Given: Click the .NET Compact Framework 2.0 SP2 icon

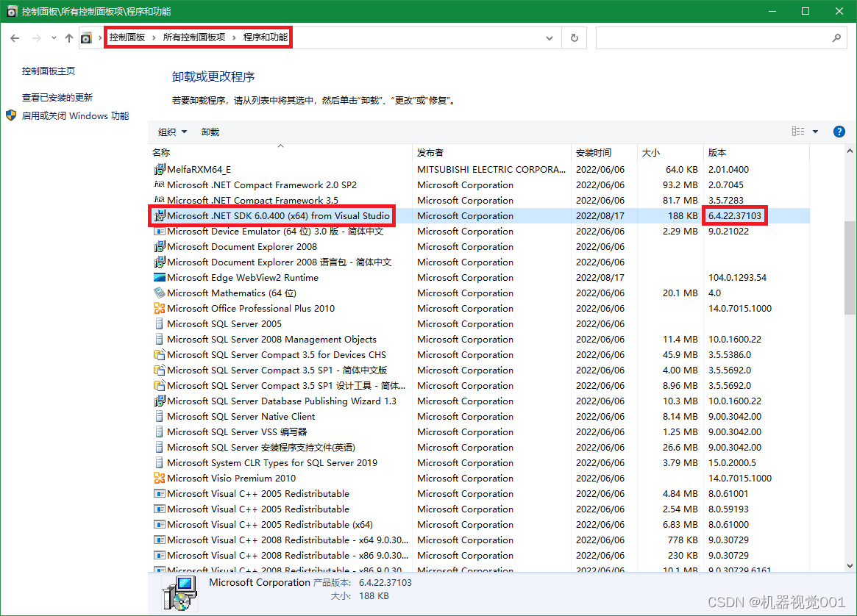Looking at the screenshot, I should (x=159, y=185).
